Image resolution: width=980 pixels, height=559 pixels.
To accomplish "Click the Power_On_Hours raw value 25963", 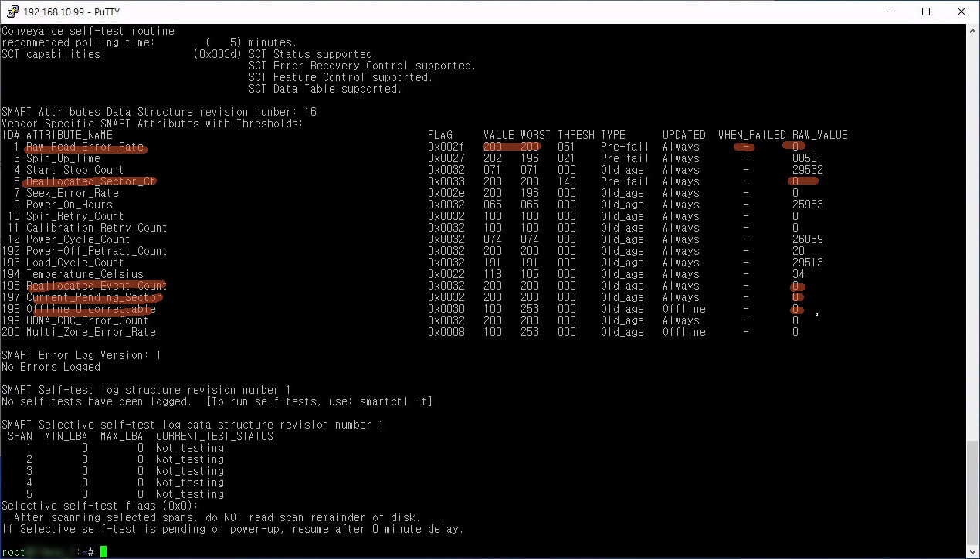I will pyautogui.click(x=807, y=205).
